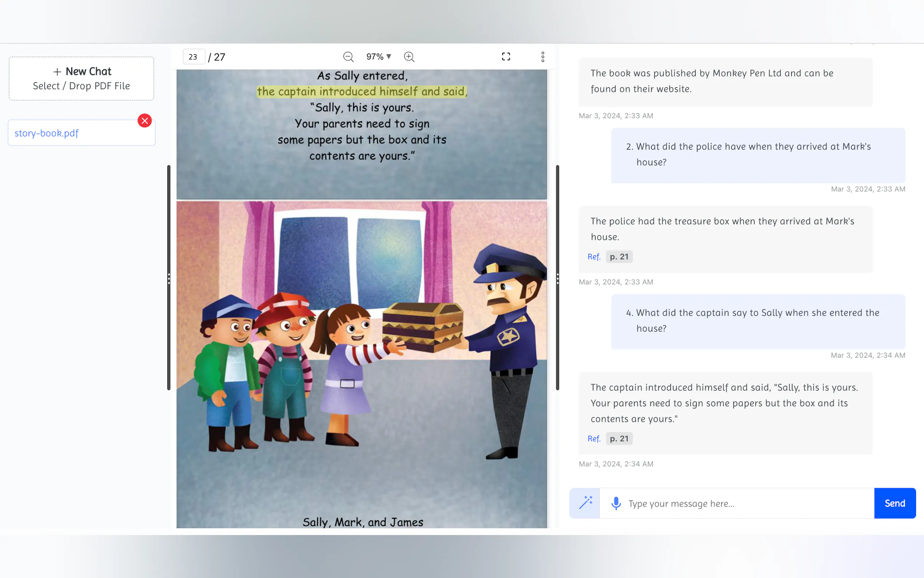Click the magic wand suggestions icon
Viewport: 924px width, 578px height.
[585, 503]
